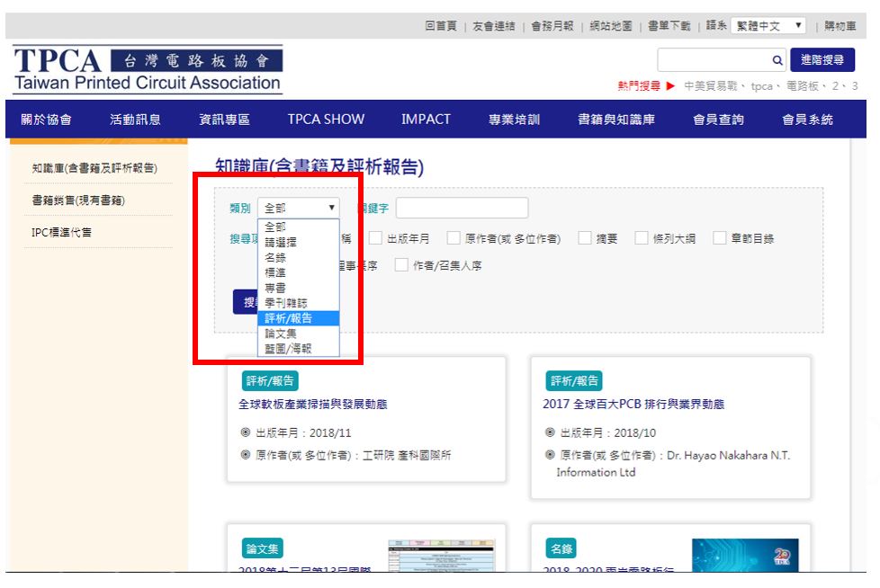This screenshot has height=588, width=880.
Task: Click 評析/報告 tag on 2017 PCB card
Action: point(574,381)
